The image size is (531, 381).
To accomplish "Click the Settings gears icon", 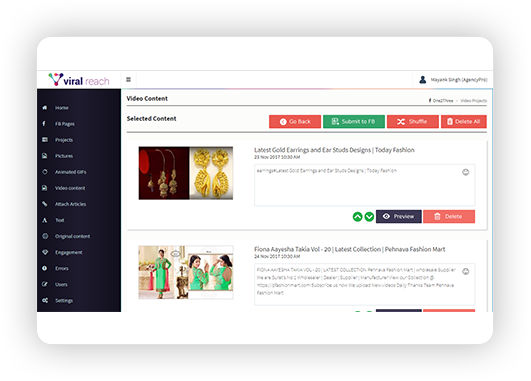I will click(45, 300).
